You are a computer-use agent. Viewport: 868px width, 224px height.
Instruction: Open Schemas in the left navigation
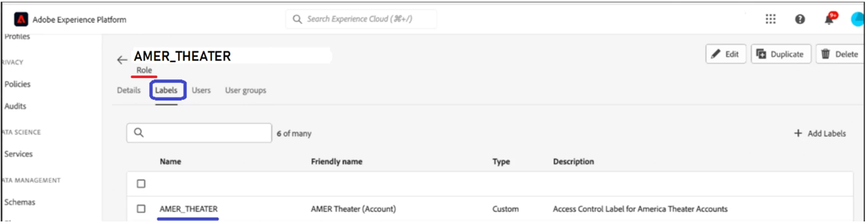(20, 202)
